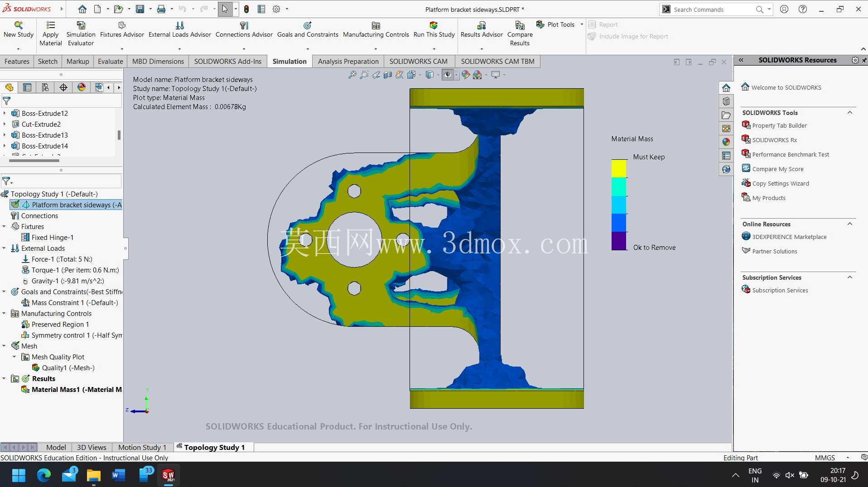Open the Motion Study 1 tab

[142, 447]
